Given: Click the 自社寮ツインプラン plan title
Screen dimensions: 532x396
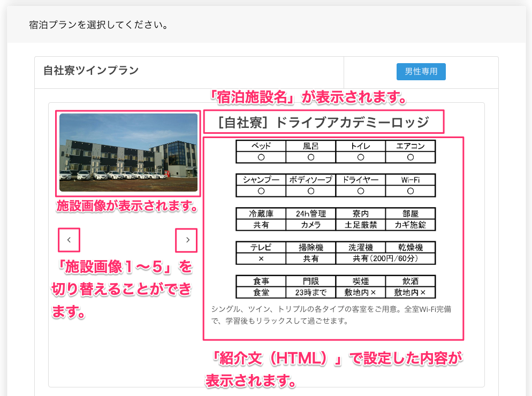Looking at the screenshot, I should pos(91,71).
